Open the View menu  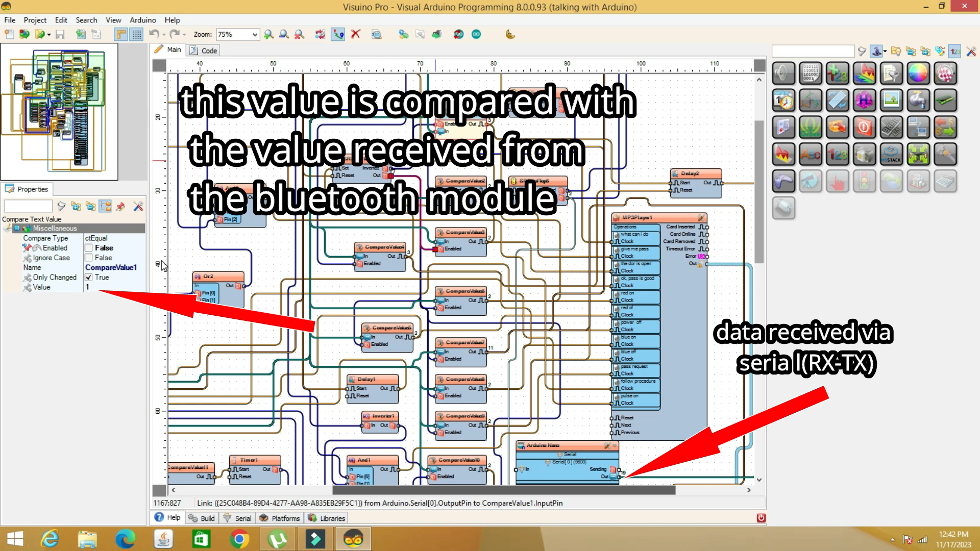coord(113,20)
